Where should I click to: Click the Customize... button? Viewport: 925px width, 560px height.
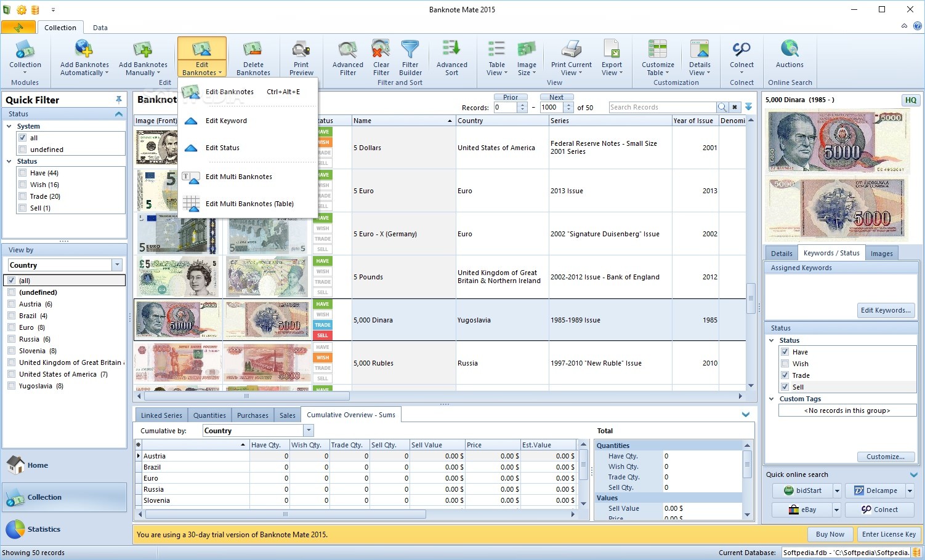(x=886, y=457)
